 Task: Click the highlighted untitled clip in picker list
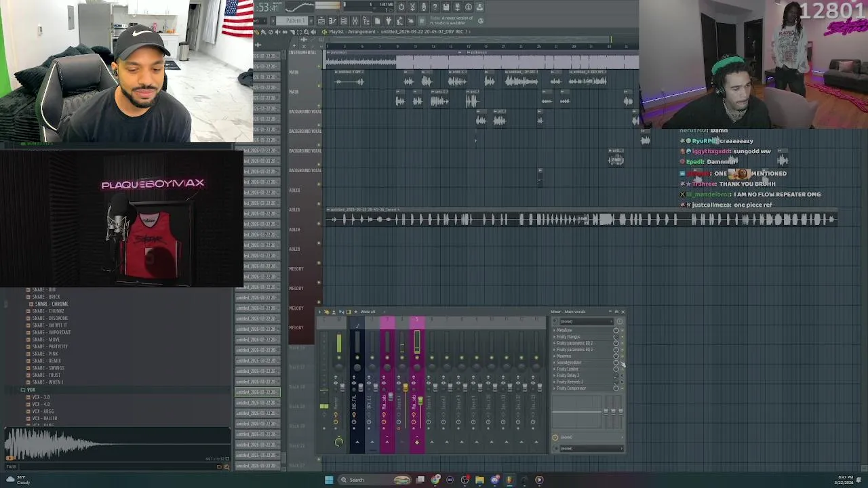pos(258,392)
